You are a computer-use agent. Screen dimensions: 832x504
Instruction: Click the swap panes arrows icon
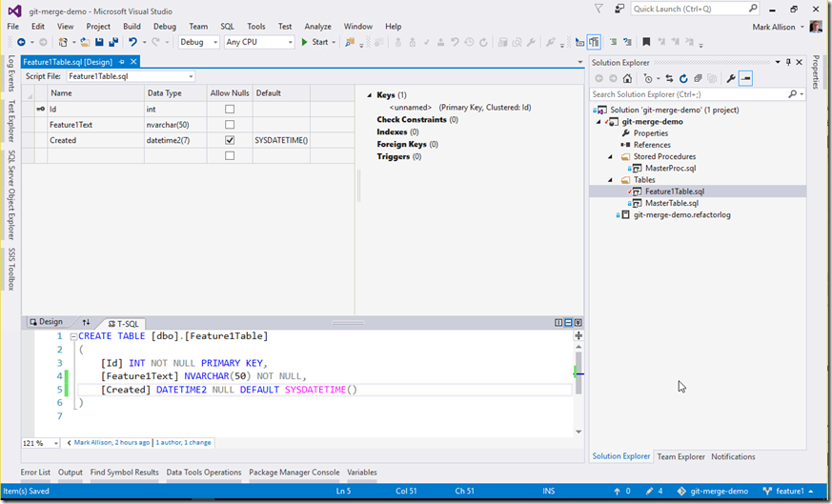[86, 322]
